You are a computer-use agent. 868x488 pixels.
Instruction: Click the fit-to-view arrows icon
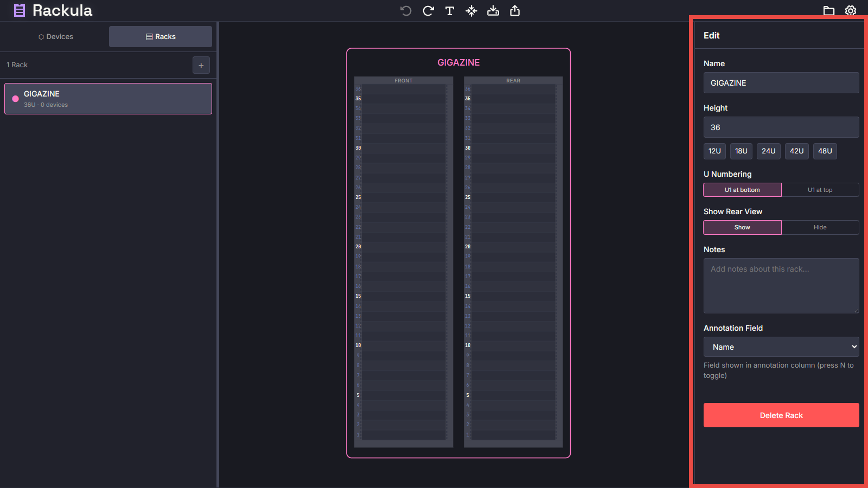click(471, 11)
